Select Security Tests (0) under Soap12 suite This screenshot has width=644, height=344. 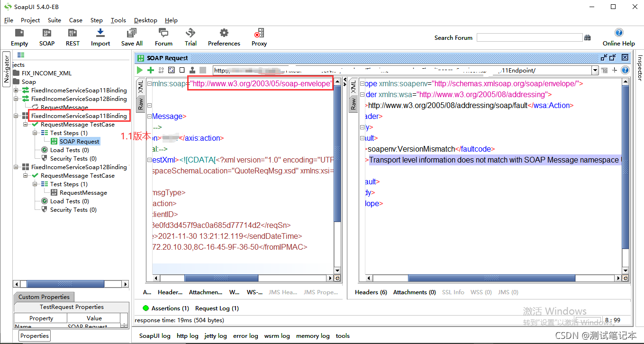tap(73, 209)
